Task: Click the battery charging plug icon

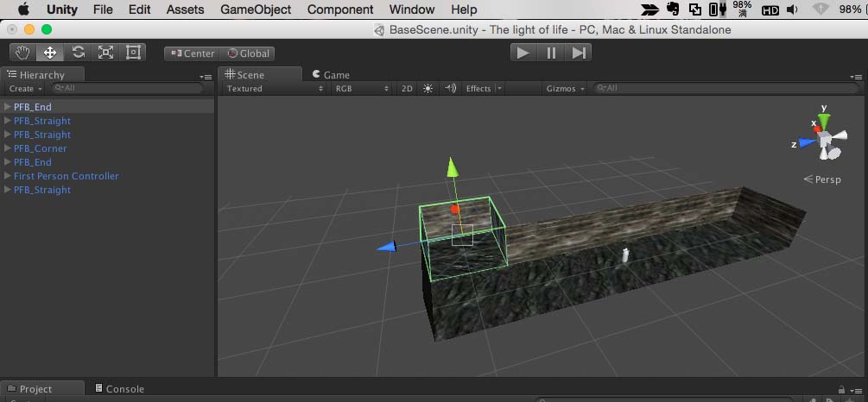Action: coord(718,9)
